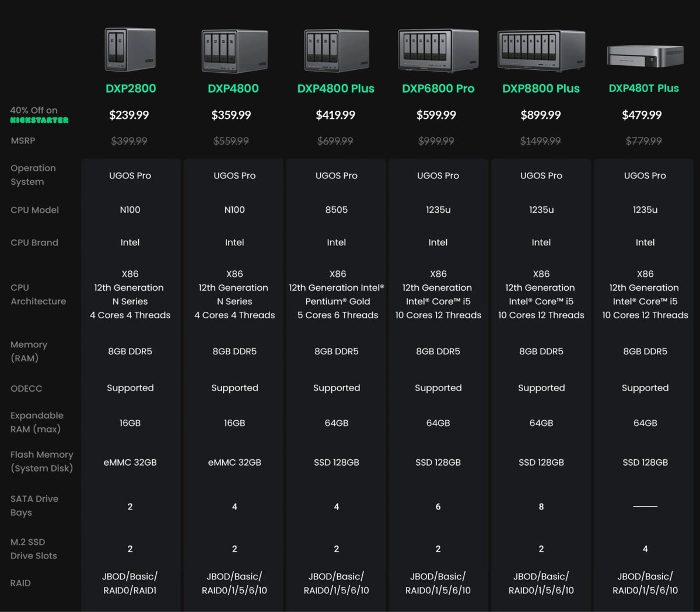Click the $239.99 price

tap(129, 115)
